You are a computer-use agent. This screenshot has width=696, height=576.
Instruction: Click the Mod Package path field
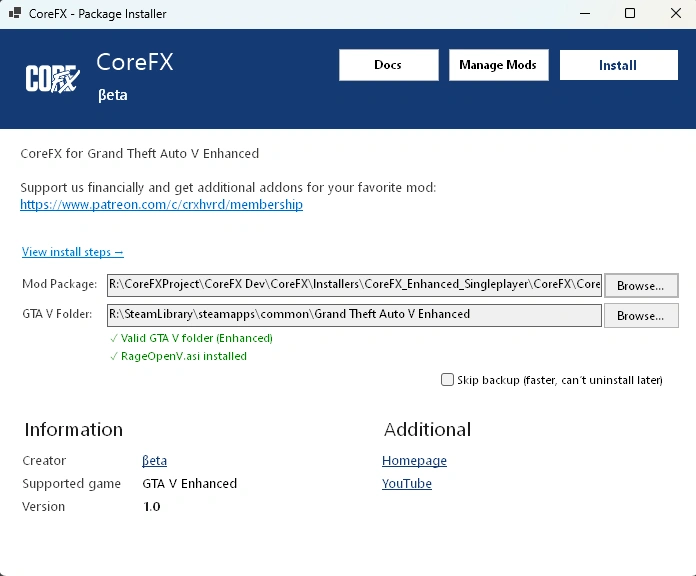(x=354, y=285)
